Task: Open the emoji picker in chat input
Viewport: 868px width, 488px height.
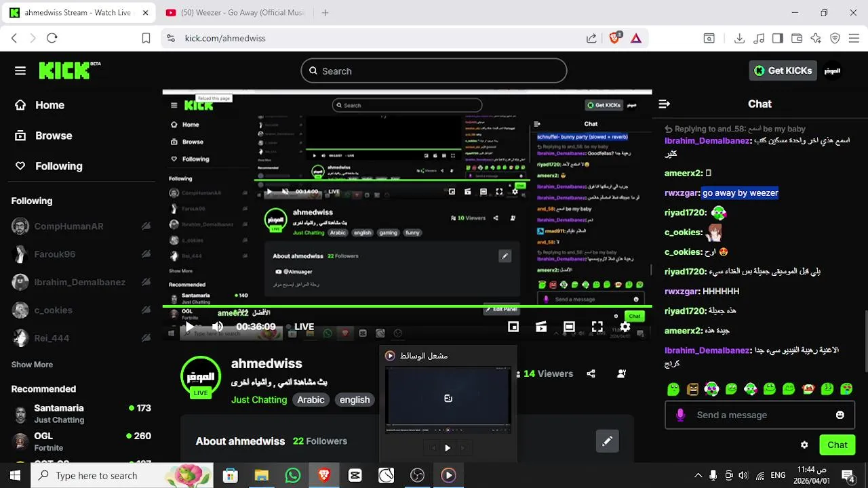Action: (840, 415)
